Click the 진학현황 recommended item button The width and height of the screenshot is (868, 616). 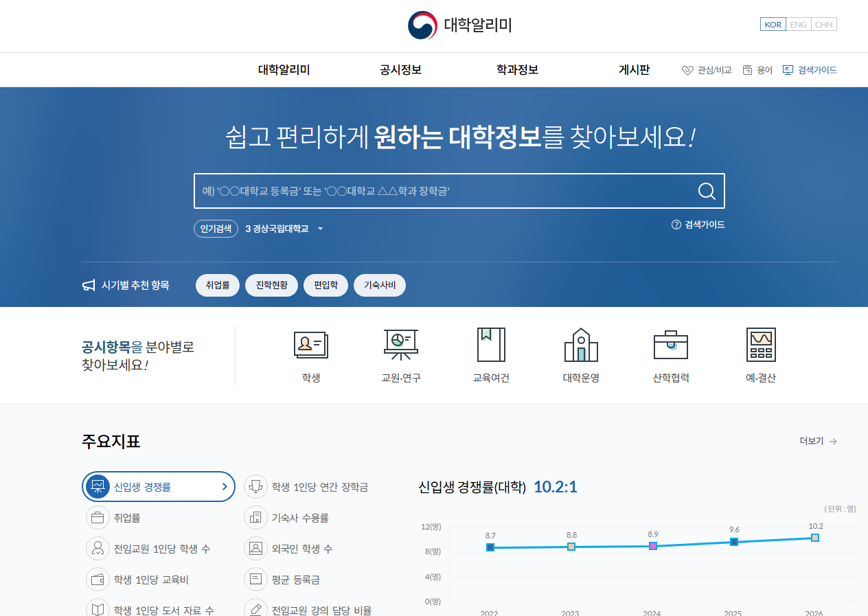271,285
